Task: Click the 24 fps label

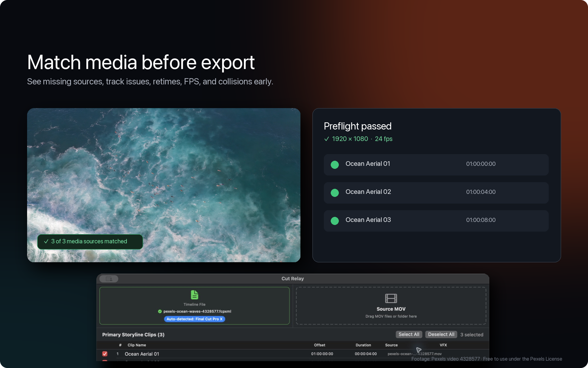Action: pyautogui.click(x=384, y=139)
